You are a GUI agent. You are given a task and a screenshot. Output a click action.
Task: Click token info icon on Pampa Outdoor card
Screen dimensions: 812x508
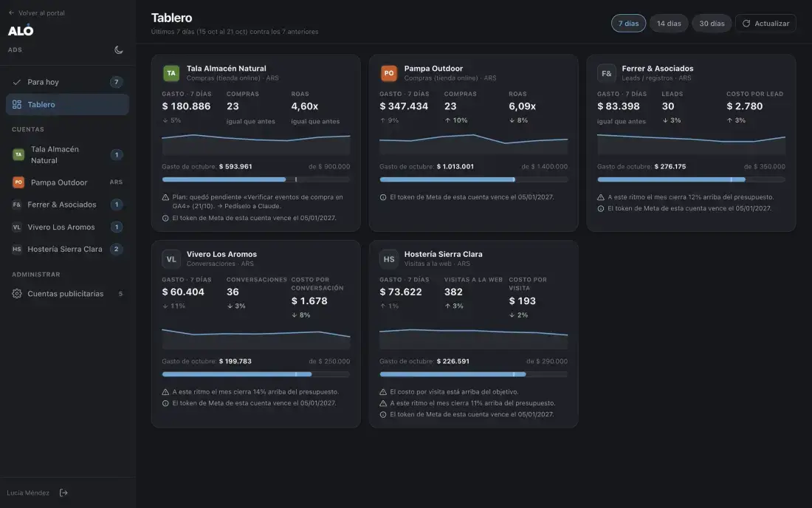pyautogui.click(x=383, y=197)
